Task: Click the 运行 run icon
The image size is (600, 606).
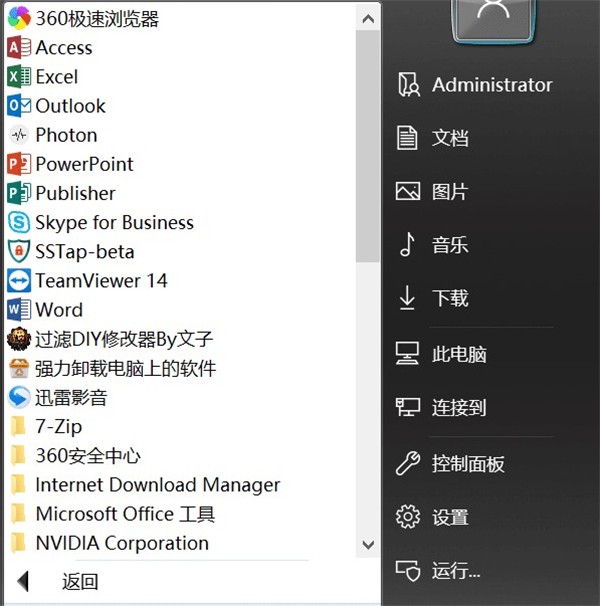Action: coord(407,570)
